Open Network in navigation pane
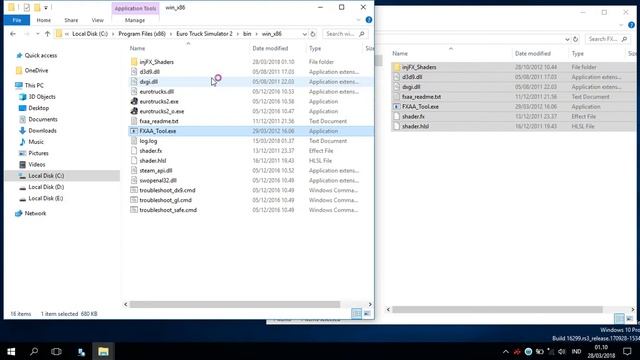 point(35,213)
